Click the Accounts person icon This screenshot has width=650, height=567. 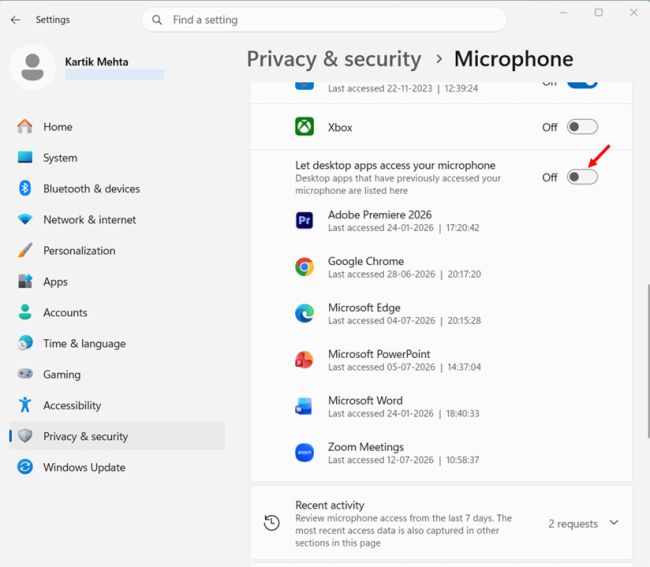coord(25,312)
